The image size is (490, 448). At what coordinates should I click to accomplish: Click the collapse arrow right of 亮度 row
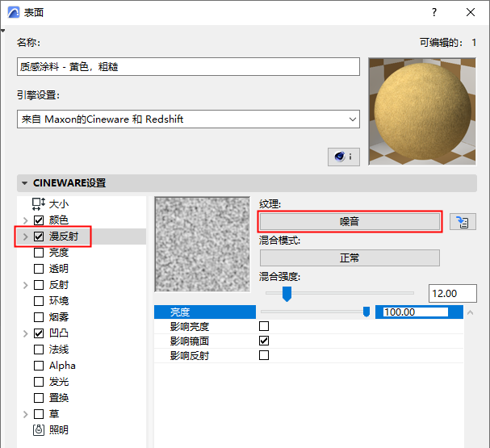point(471,312)
